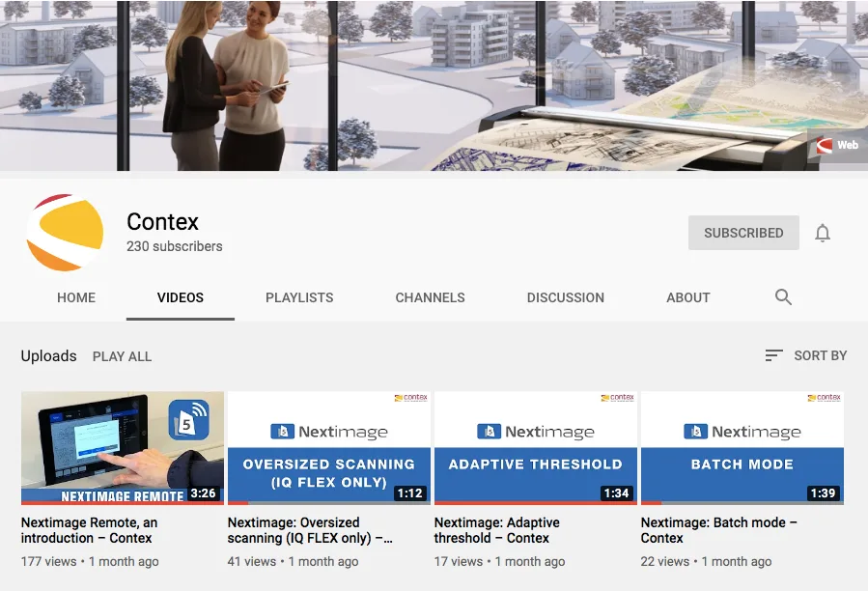The height and width of the screenshot is (591, 868).
Task: Click the 1:12 duration badge
Action: pos(409,492)
